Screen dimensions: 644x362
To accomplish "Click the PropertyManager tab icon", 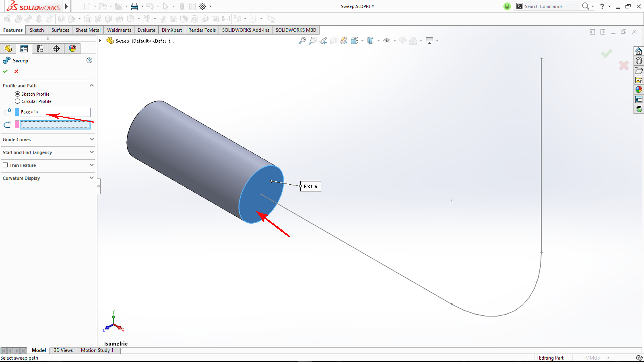I will 24,49.
